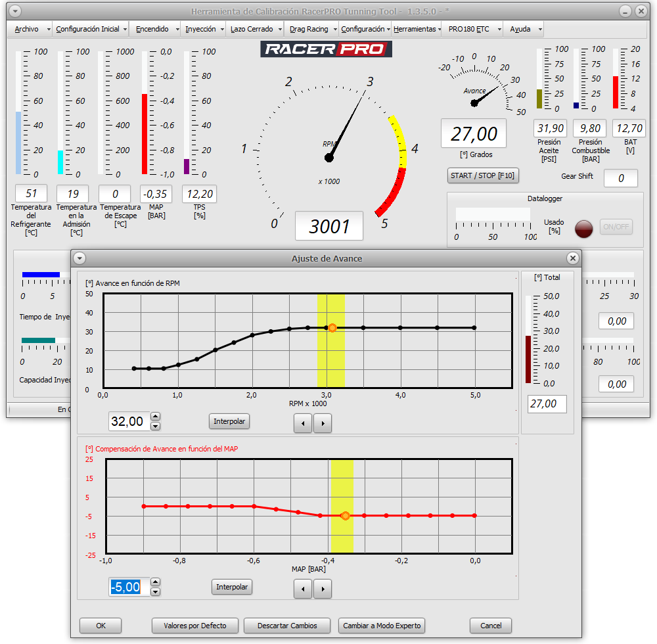The image size is (657, 644).
Task: Click the Gear Shift value field
Action: (x=621, y=179)
